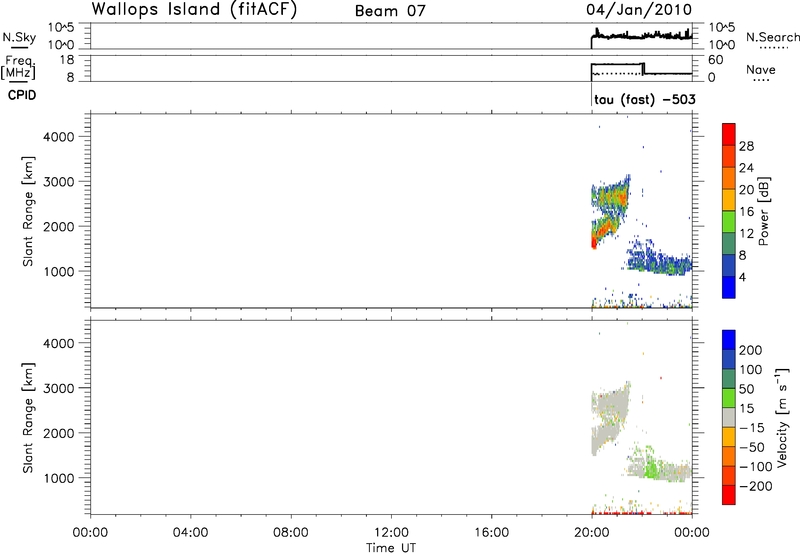Click the "tau (fast) -503" CPID text
The width and height of the screenshot is (800, 554).
pos(645,99)
